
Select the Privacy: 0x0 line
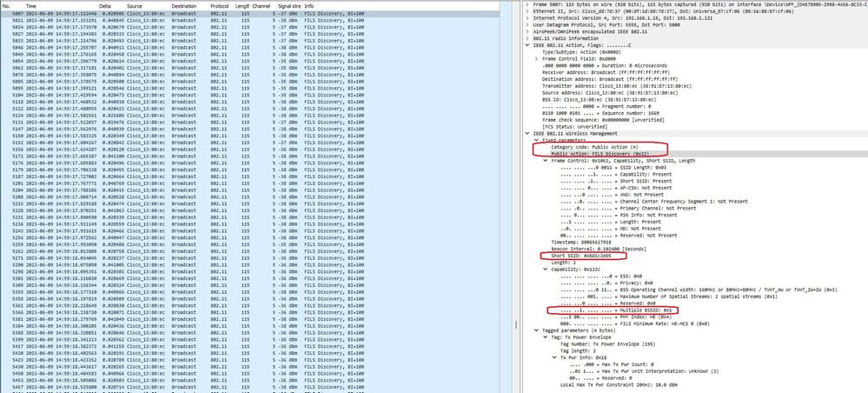click(600, 283)
